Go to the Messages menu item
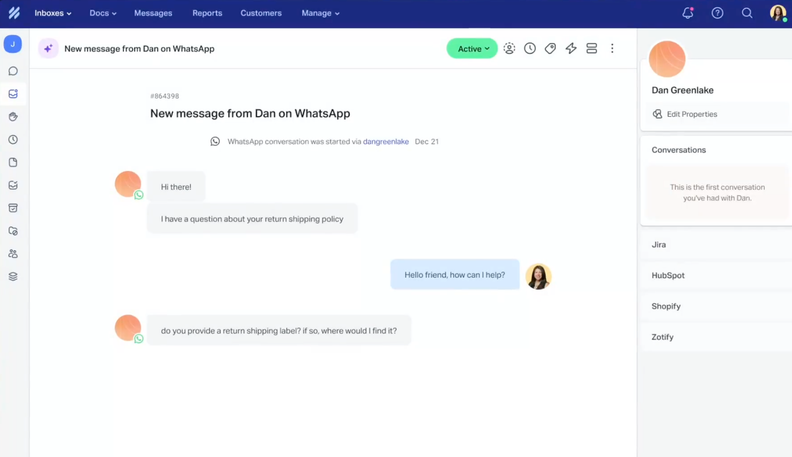This screenshot has width=792, height=457. click(x=153, y=13)
